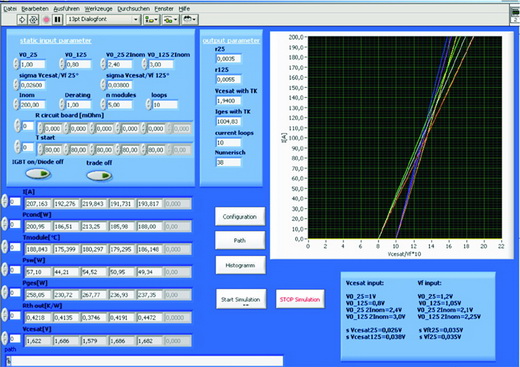520x367 pixels.
Task: Click the Run arrow toolbar icon
Action: click(22, 20)
